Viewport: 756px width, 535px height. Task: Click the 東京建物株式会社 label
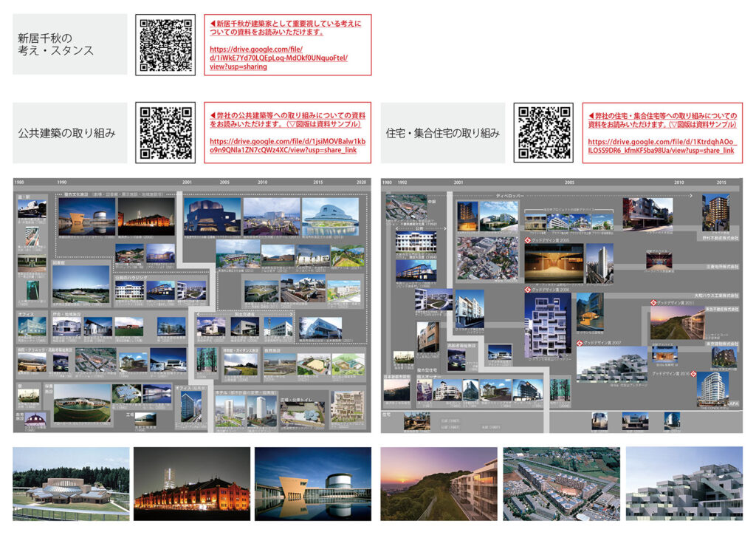(x=722, y=344)
